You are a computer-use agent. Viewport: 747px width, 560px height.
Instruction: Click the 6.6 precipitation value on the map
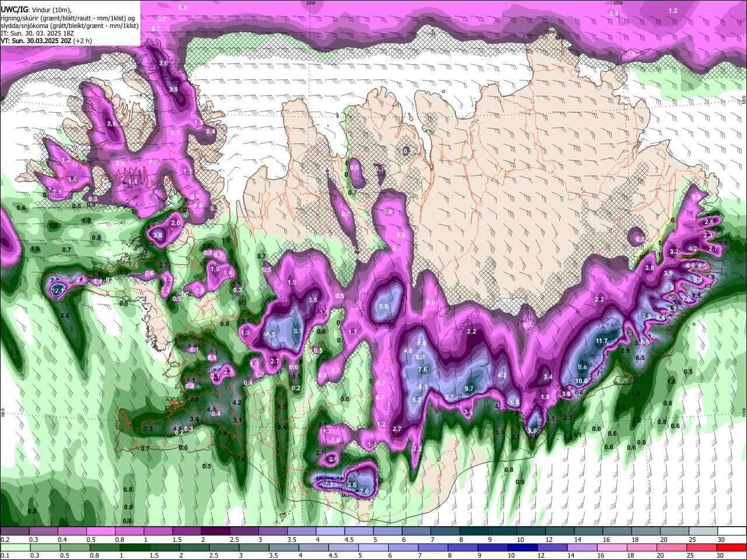pos(515,402)
